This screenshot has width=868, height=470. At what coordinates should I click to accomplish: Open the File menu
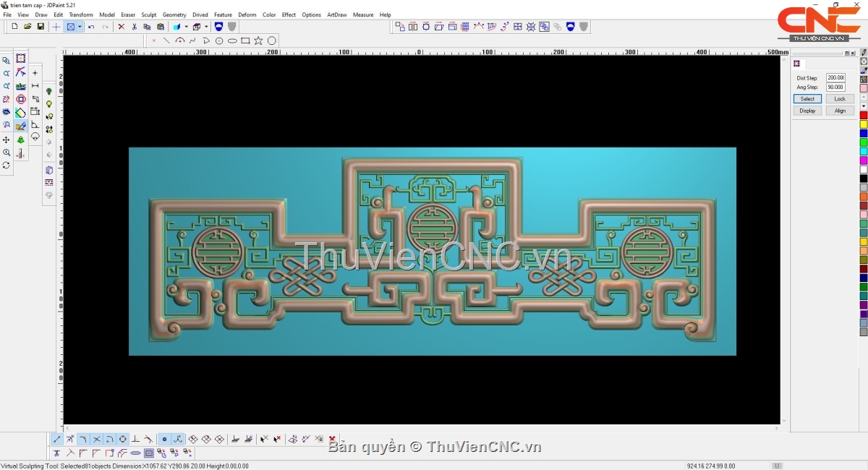[7, 14]
